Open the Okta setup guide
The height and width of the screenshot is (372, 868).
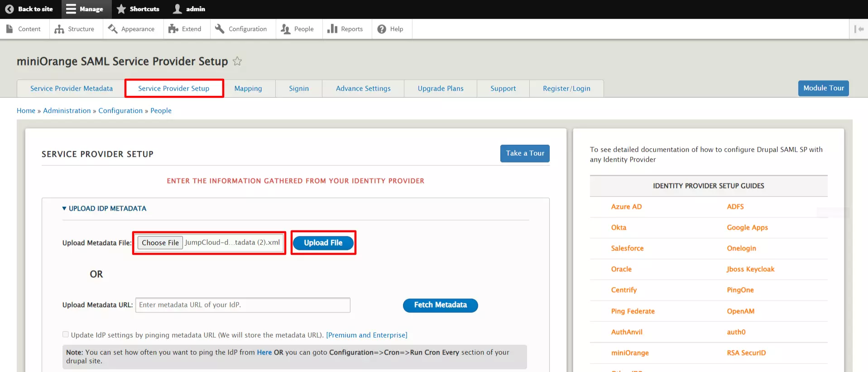pos(619,228)
